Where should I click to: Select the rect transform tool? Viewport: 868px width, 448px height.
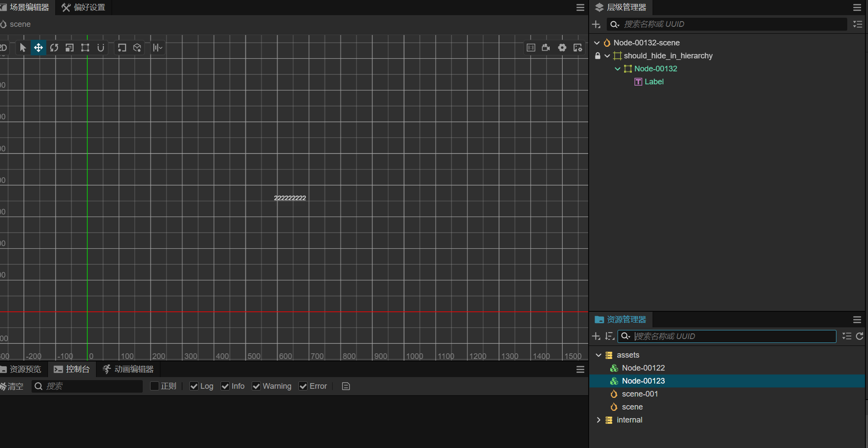pyautogui.click(x=85, y=48)
